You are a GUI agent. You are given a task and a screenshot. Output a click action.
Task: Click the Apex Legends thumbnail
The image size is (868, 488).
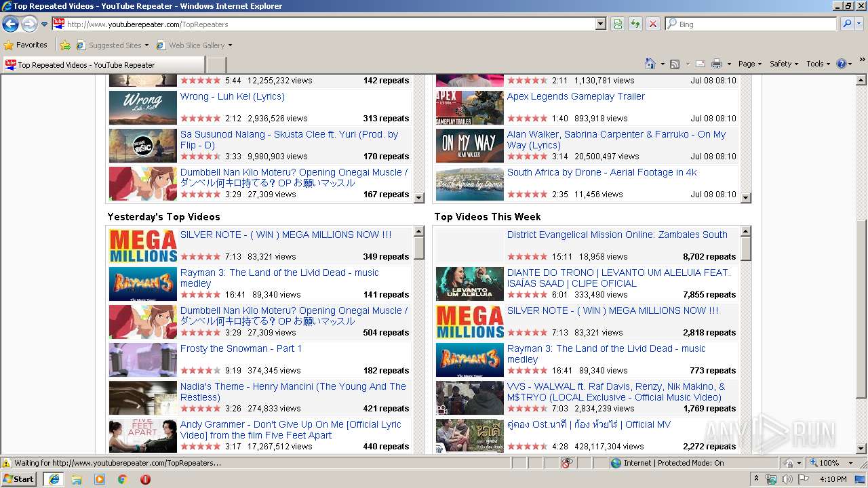tap(470, 108)
